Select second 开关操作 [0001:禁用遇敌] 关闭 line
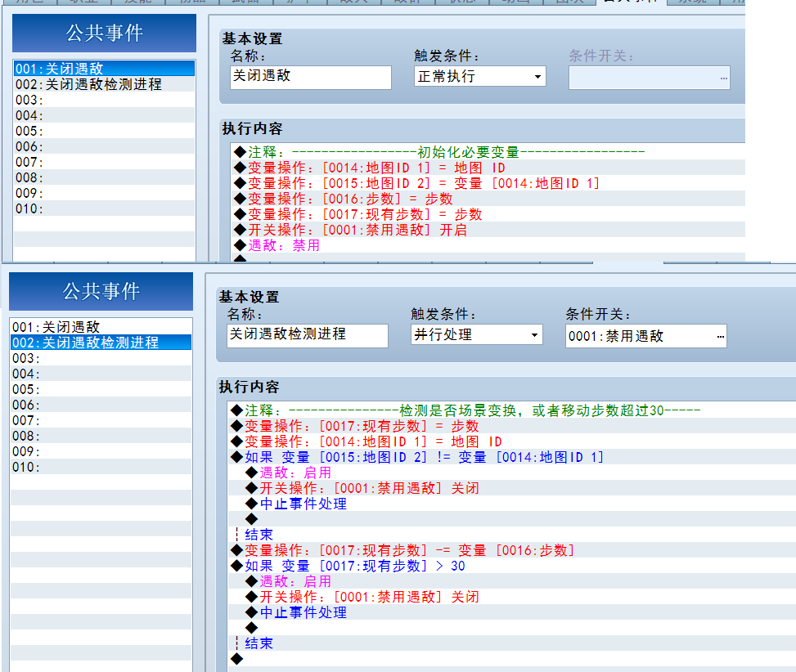Screen dimensions: 796x672 click(512, 597)
